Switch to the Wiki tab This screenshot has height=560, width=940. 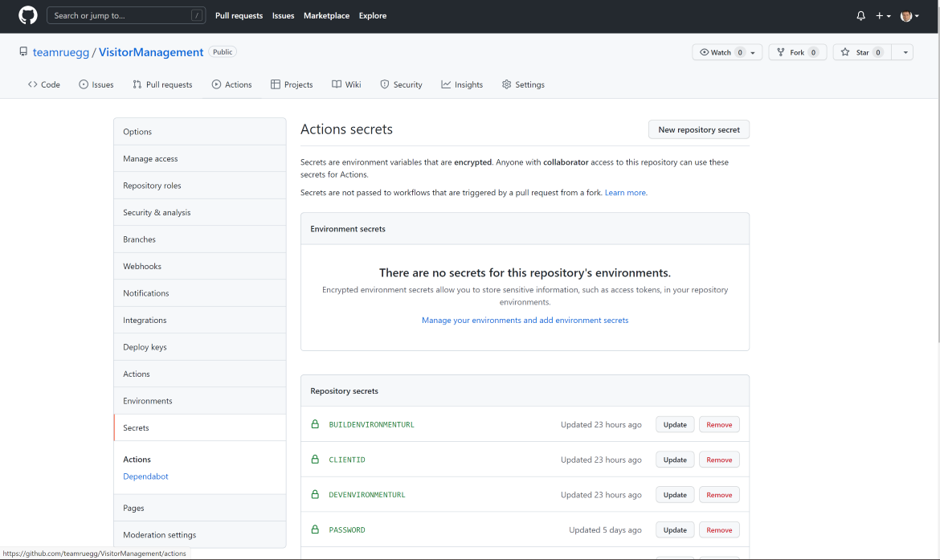click(346, 84)
